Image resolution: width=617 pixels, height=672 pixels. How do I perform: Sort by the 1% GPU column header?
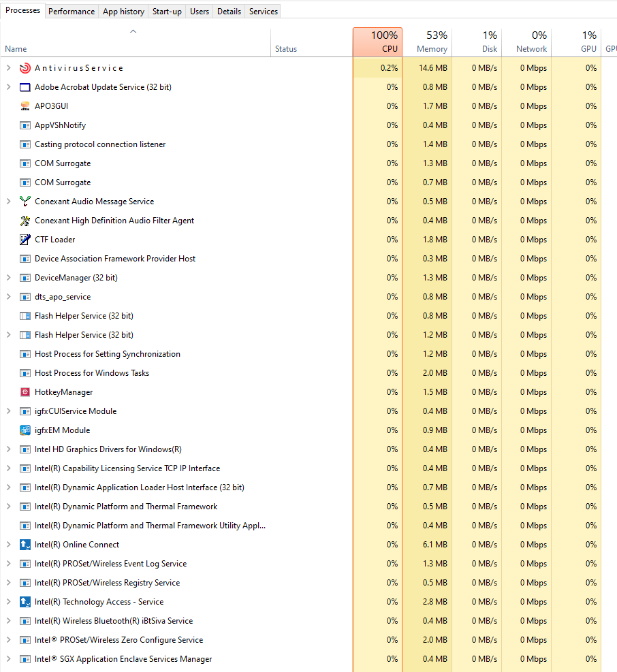(577, 42)
